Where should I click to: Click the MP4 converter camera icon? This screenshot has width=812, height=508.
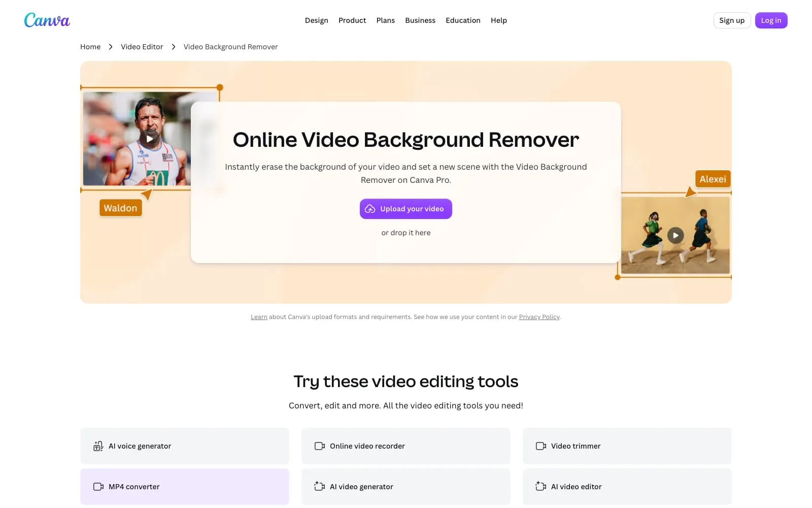point(98,487)
